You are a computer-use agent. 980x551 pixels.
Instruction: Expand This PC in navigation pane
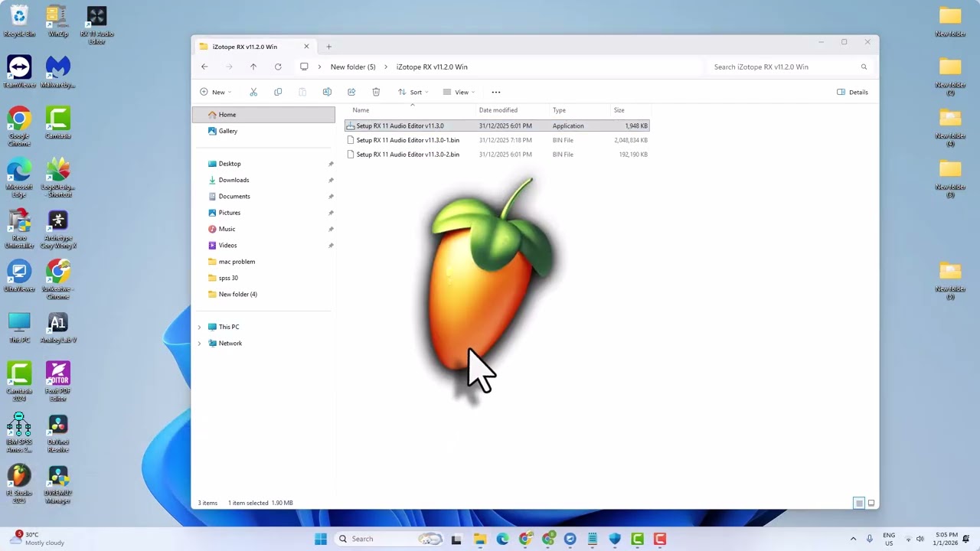200,327
